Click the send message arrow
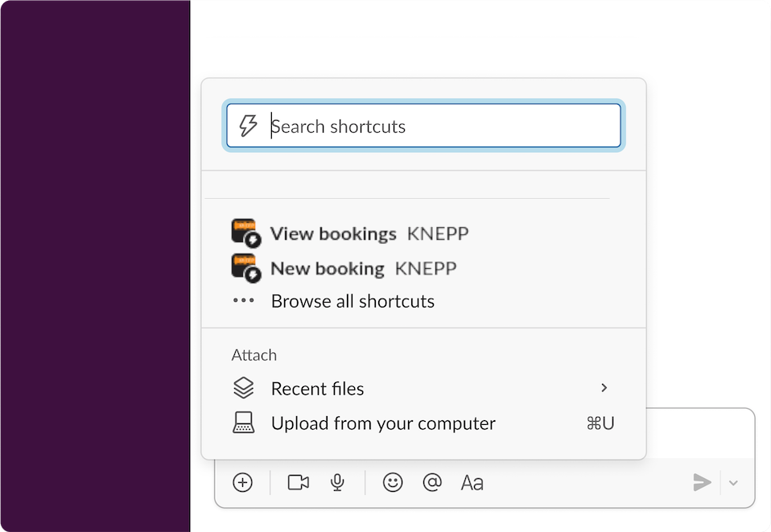 click(702, 482)
